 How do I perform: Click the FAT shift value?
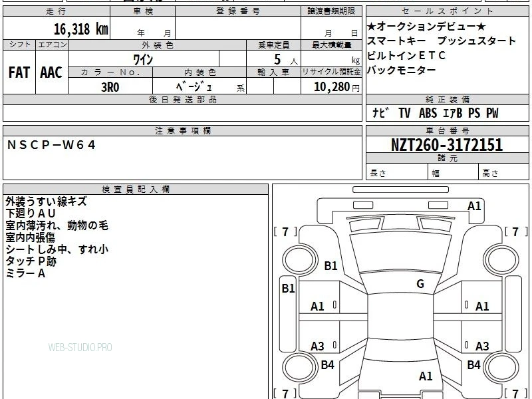[19, 72]
